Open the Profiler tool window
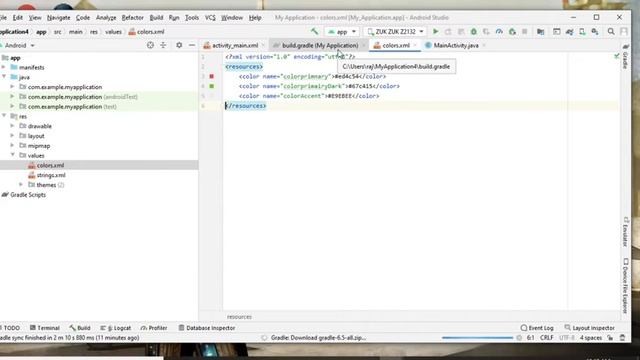 click(154, 328)
